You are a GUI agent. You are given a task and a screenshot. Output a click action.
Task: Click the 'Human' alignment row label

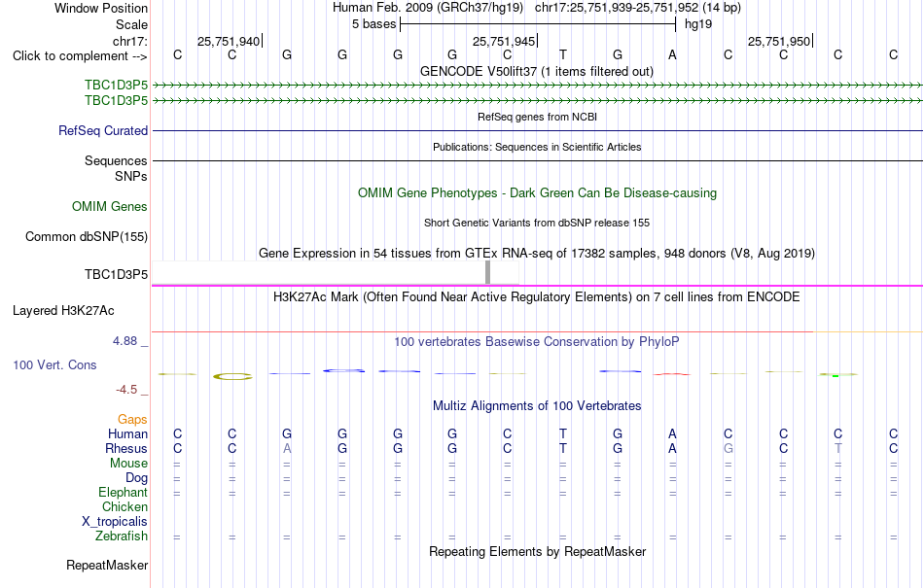tap(127, 433)
